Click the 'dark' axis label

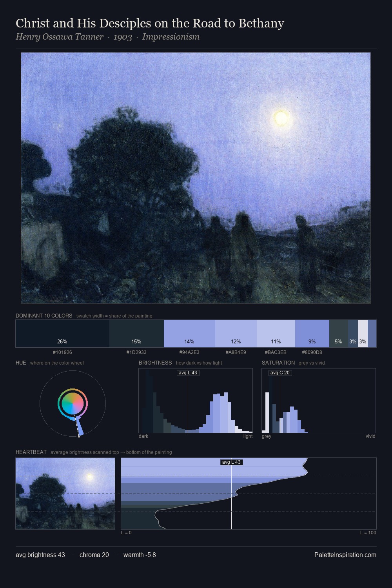[x=143, y=436]
